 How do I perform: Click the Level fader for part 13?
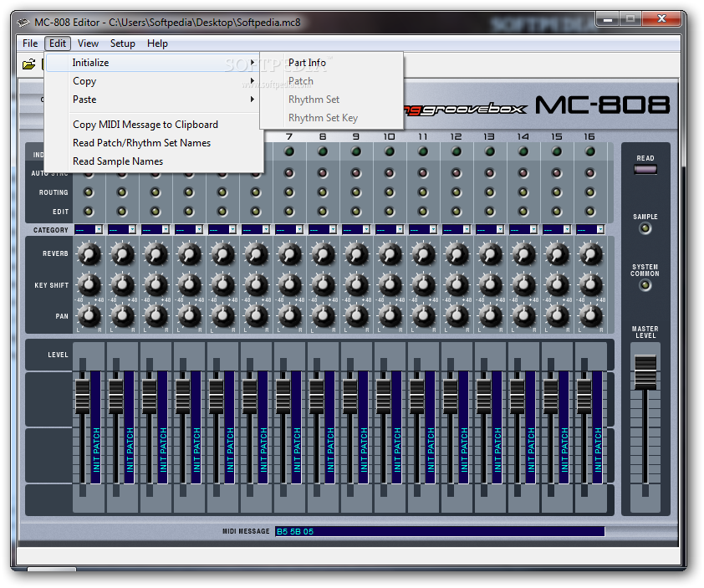[483, 396]
